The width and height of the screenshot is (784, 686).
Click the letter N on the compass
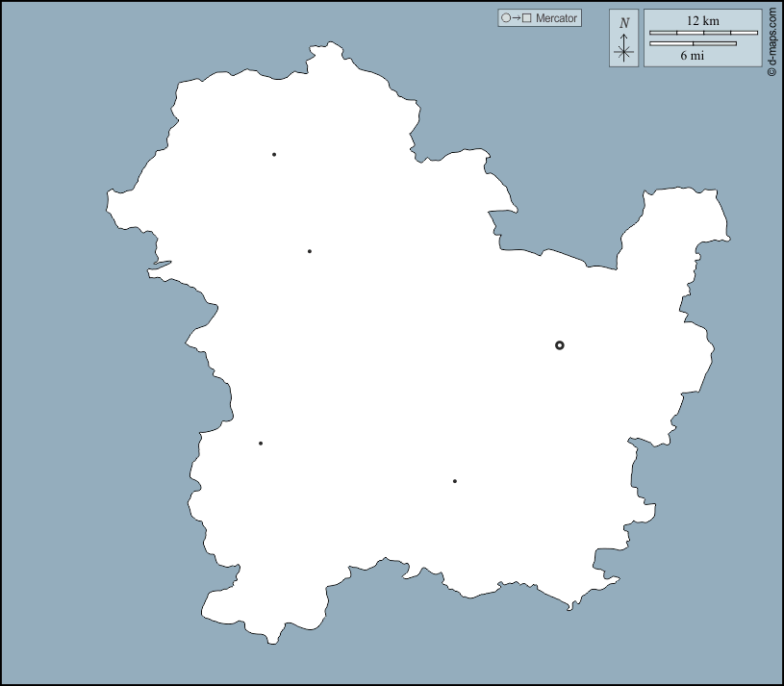tap(624, 22)
